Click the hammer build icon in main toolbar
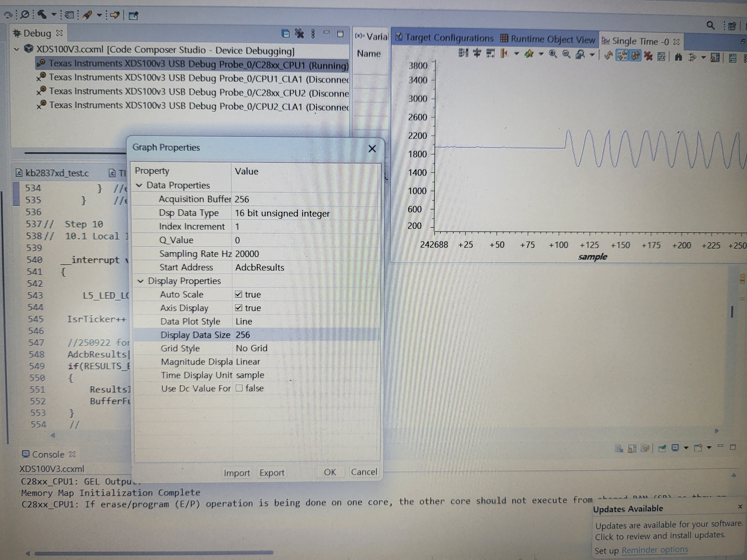 pos(42,14)
